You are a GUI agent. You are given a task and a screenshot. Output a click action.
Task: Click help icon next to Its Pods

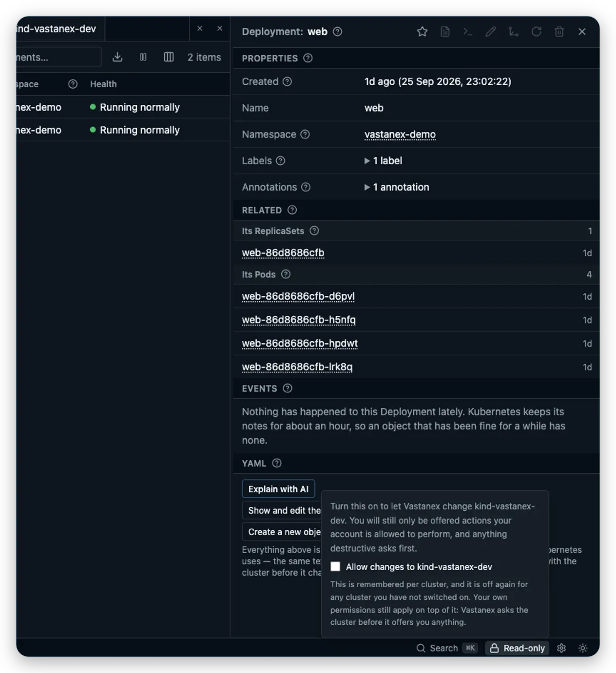click(286, 274)
